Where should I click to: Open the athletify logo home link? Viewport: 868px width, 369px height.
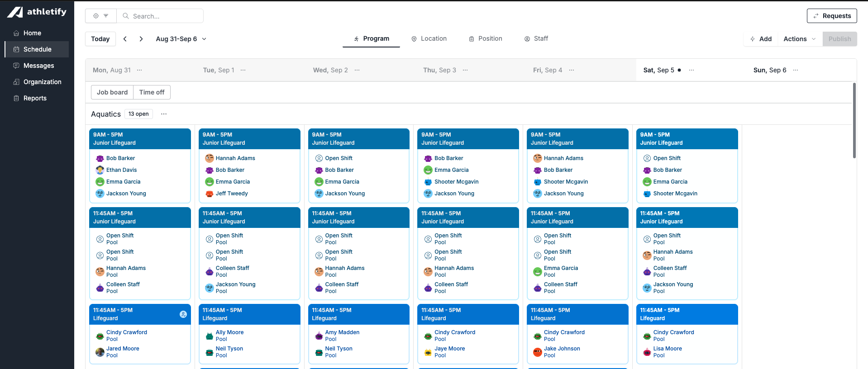(37, 12)
